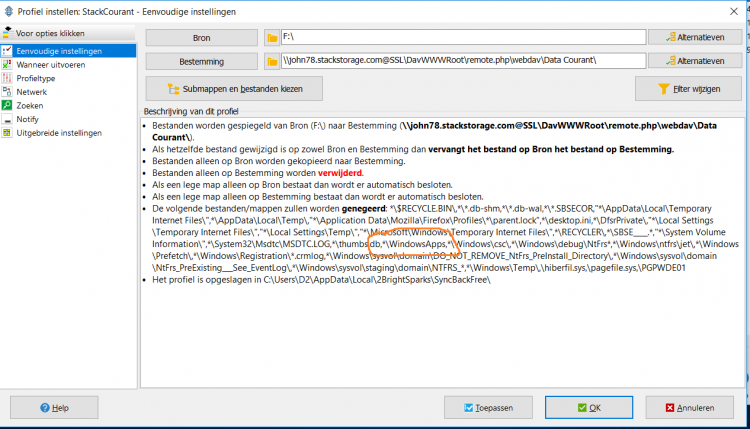This screenshot has width=750, height=429.
Task: Click the folder icon beside the Bestemming path
Action: pos(272,62)
